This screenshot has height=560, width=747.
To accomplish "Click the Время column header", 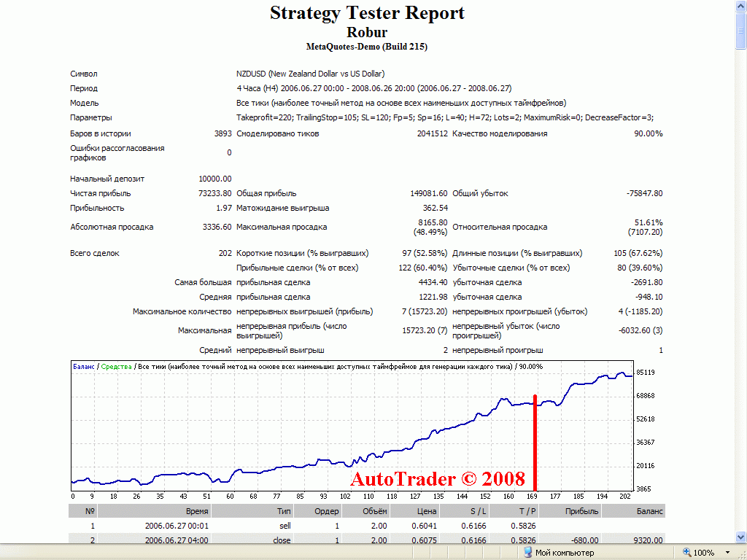I will [x=196, y=511].
